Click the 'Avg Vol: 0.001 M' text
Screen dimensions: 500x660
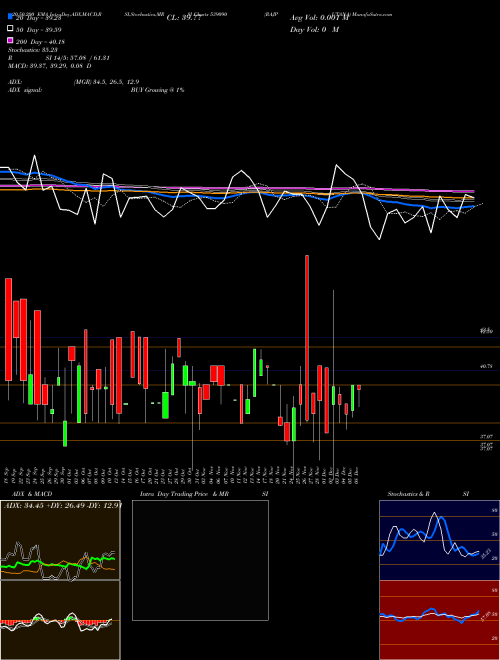click(319, 18)
